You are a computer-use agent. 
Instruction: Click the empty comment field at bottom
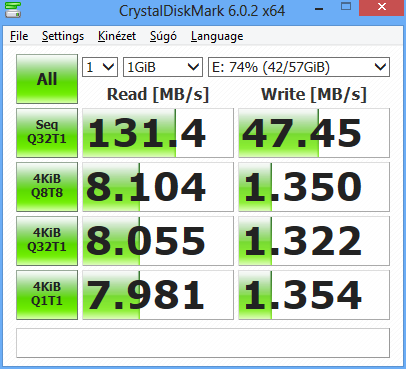[x=203, y=343]
